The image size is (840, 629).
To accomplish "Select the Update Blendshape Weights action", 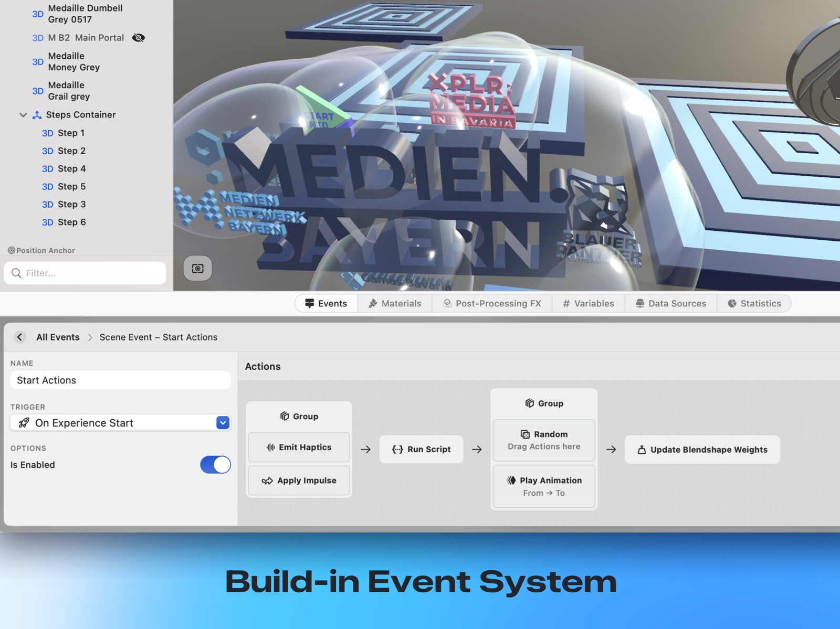I will 702,450.
